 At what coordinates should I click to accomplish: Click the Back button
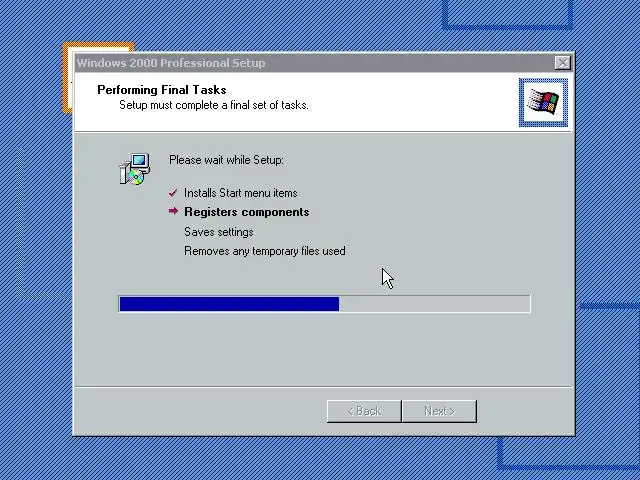364,411
